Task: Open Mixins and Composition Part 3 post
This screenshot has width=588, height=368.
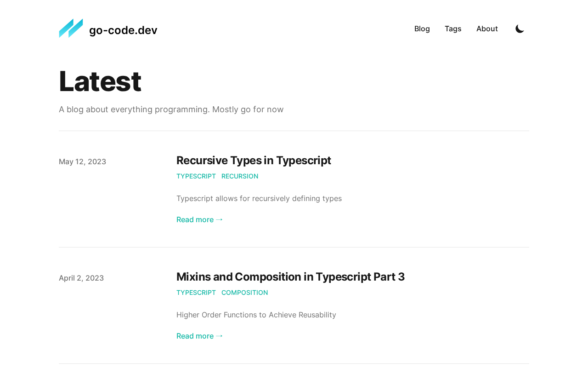Action: (290, 277)
